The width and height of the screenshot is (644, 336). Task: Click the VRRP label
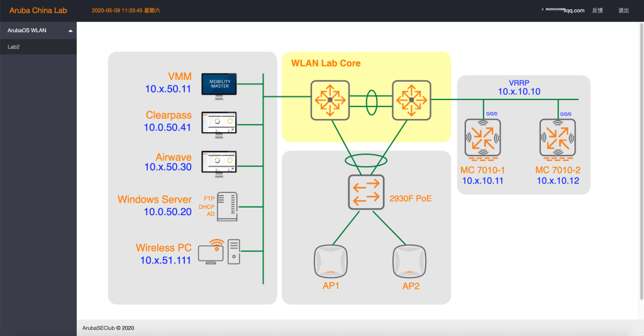[x=519, y=83]
